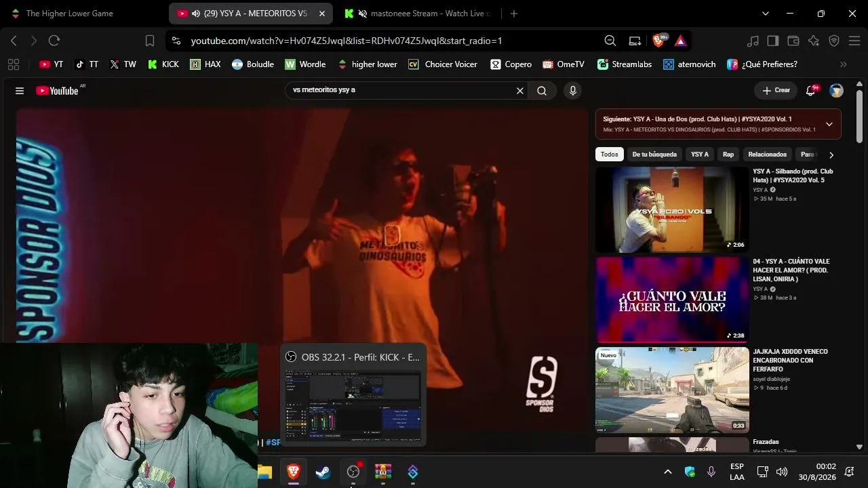Open the bookmarks apps grid icon
This screenshot has height=488, width=868.
tap(13, 64)
